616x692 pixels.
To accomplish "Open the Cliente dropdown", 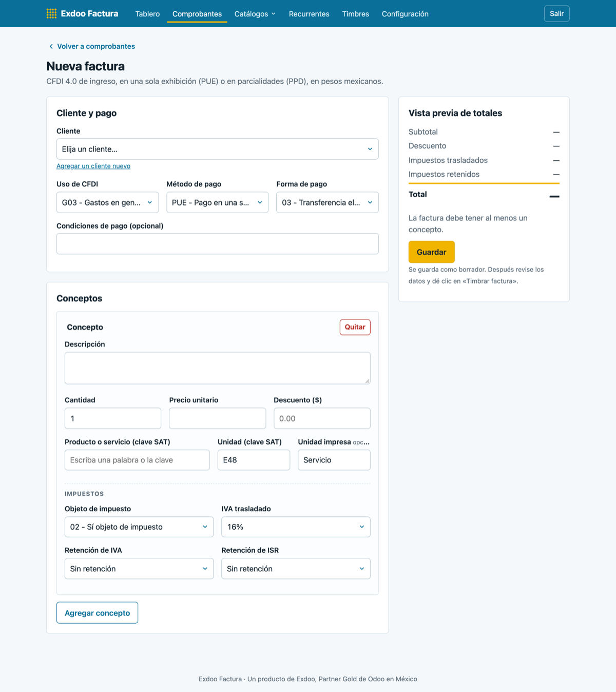I will 218,149.
